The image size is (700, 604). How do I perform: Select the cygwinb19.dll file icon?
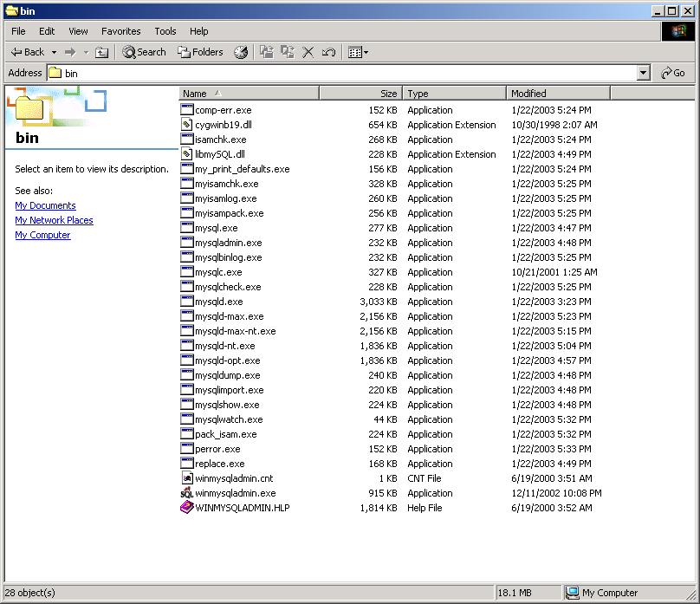(187, 125)
